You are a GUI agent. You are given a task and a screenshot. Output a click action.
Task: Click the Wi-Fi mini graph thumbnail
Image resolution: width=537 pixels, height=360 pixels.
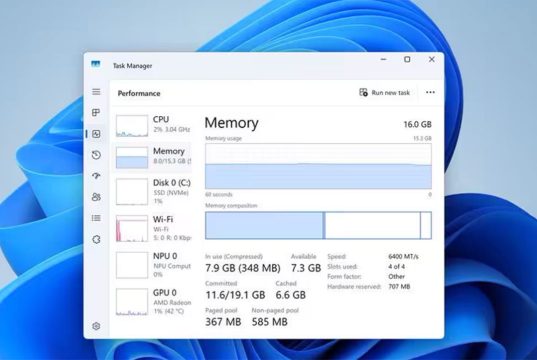pos(132,228)
